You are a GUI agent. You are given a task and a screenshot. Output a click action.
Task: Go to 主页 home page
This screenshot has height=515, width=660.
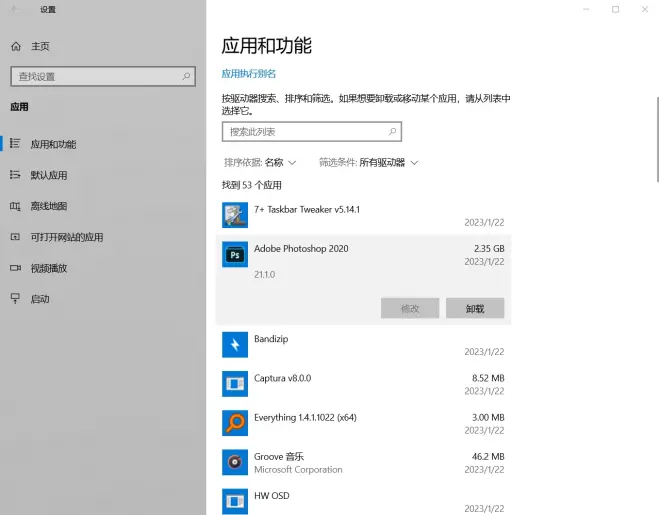[x=103, y=46]
